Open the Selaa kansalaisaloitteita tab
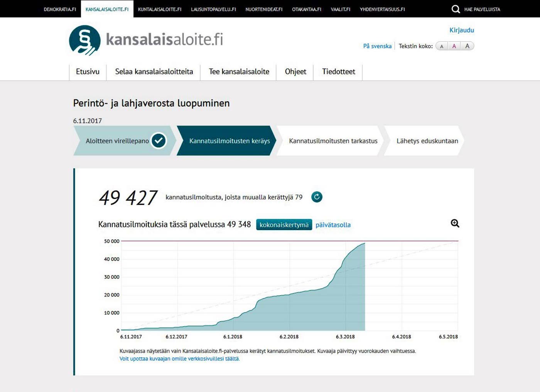Viewport: 540px width, 392px height. [154, 72]
